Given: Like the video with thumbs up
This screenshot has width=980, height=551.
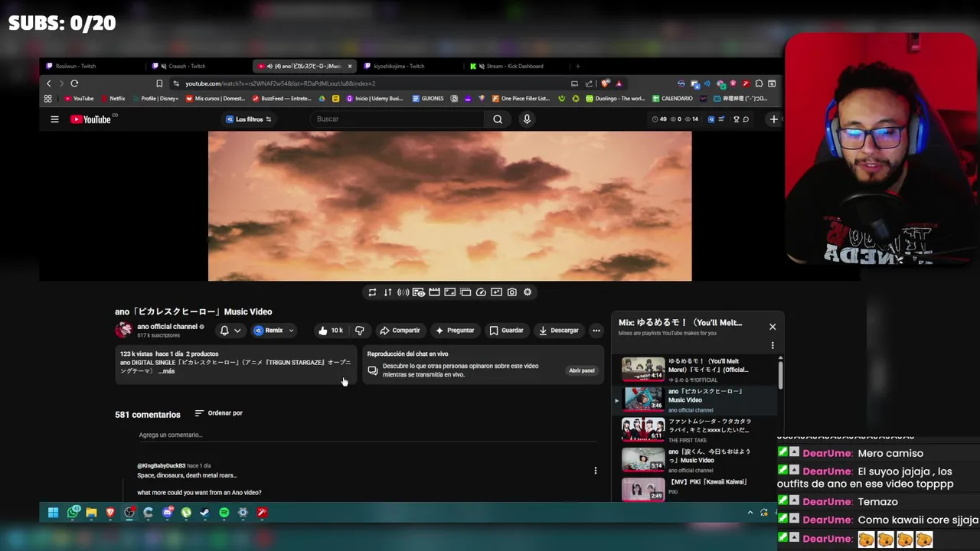Looking at the screenshot, I should [x=331, y=331].
